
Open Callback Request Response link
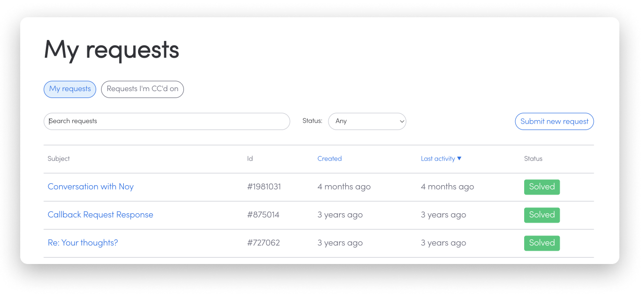pyautogui.click(x=101, y=215)
